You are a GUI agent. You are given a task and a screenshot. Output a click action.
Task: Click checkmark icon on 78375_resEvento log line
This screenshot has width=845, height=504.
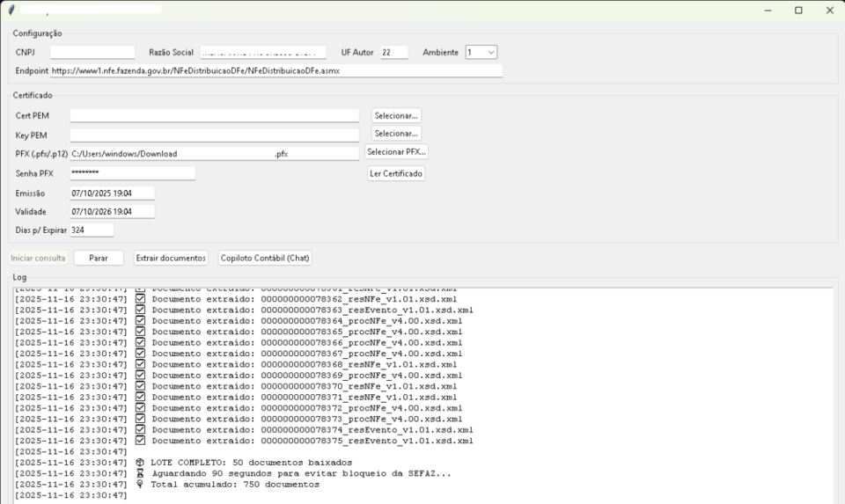point(140,441)
